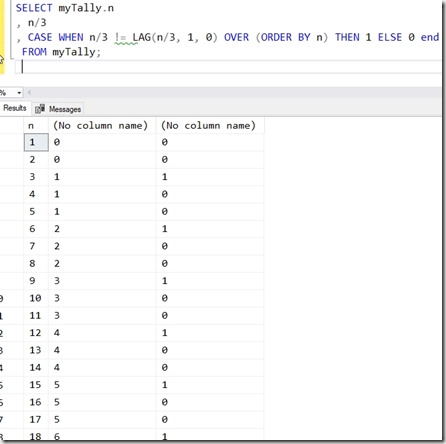Select the middle column value 3 in row n=10
Image resolution: width=446 pixels, height=444 pixels.
tap(102, 298)
